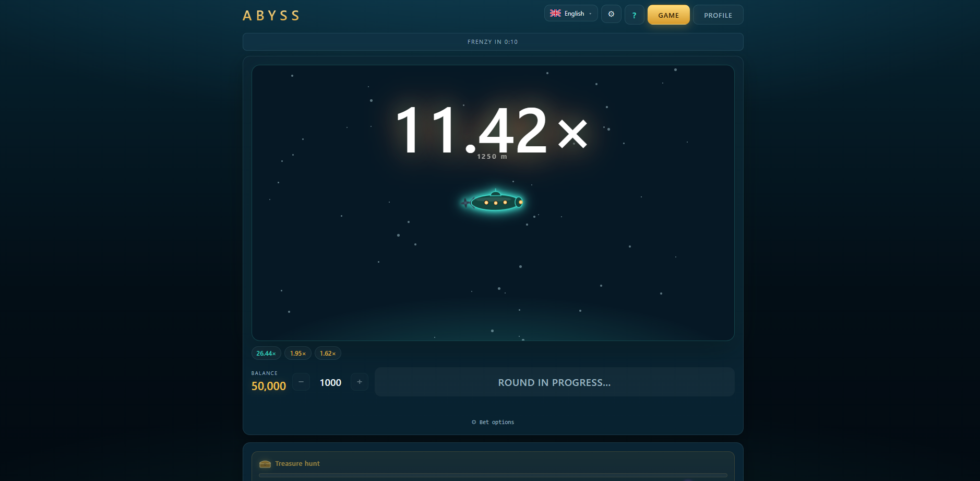Increase bet with the plus button

(x=360, y=382)
